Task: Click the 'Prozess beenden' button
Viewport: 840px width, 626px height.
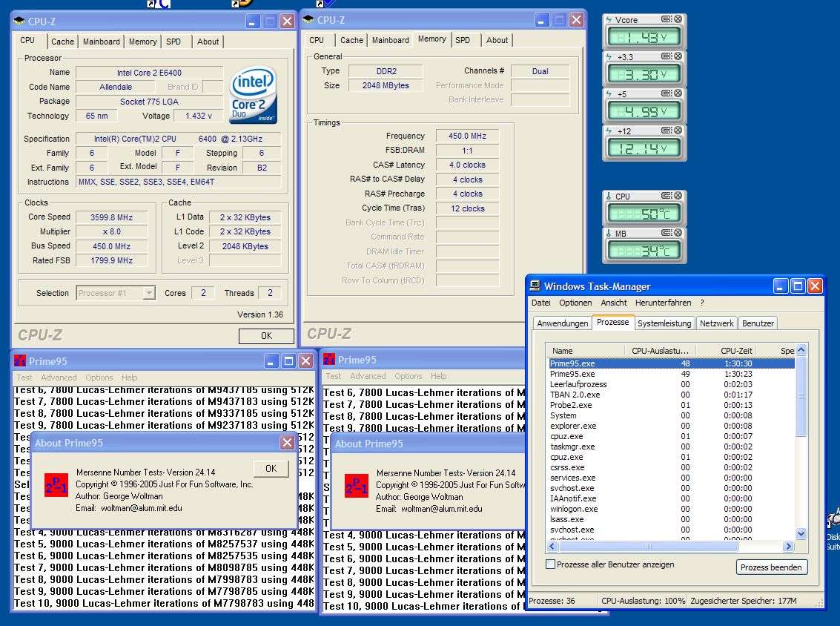Action: coord(772,567)
